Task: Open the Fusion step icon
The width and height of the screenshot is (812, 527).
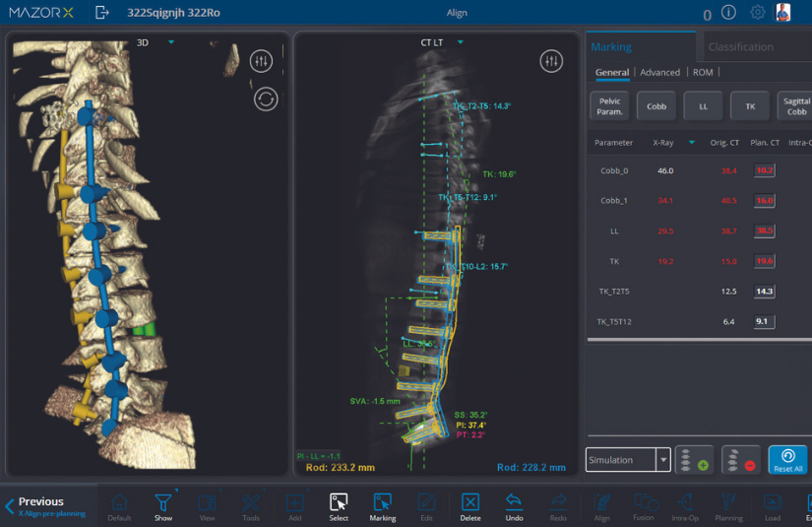Action: coord(645,506)
